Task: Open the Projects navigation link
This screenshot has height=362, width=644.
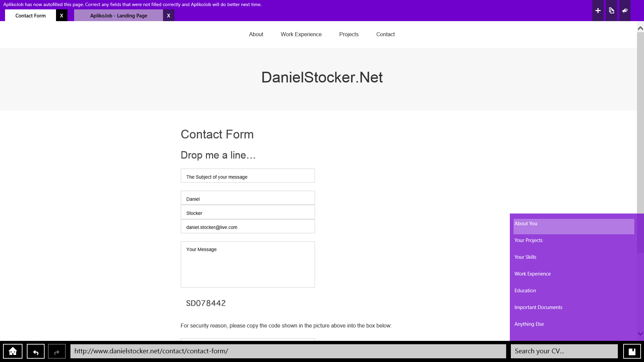Action: (348, 34)
